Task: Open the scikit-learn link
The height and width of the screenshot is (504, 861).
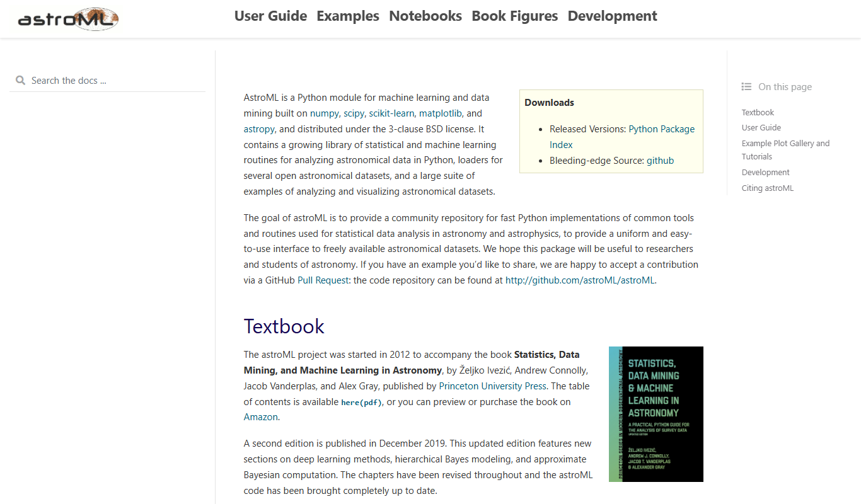Action: pyautogui.click(x=391, y=113)
